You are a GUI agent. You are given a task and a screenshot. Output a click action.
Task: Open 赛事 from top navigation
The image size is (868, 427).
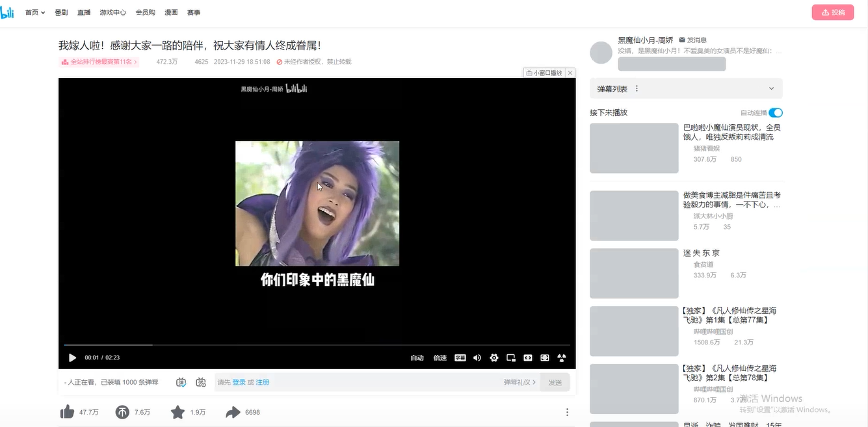pos(194,12)
